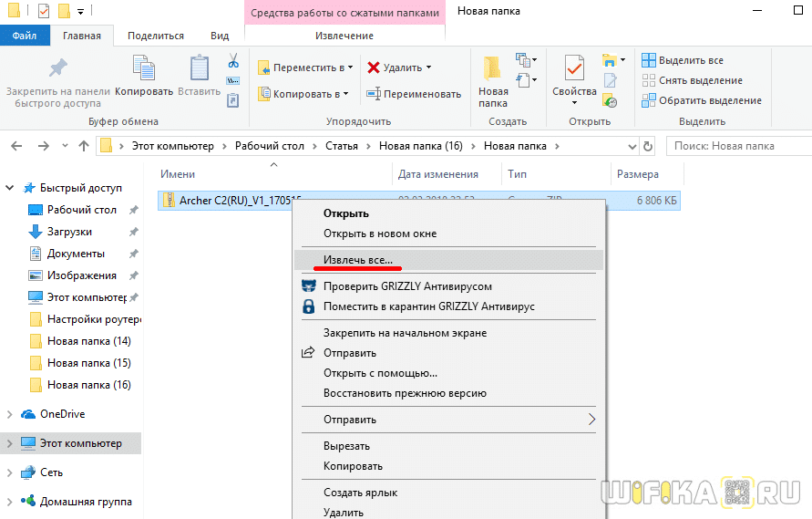
Task: Click the scissors Cut icon in ribbon
Action: pyautogui.click(x=233, y=61)
